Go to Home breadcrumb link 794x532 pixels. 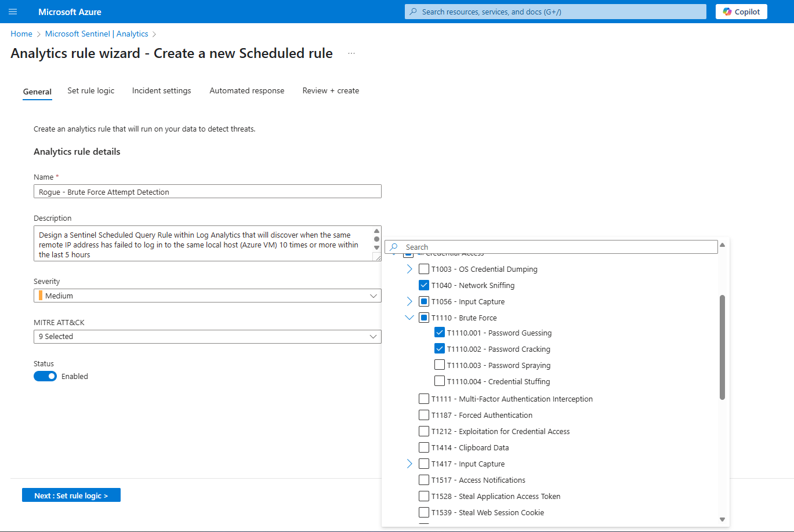click(21, 34)
